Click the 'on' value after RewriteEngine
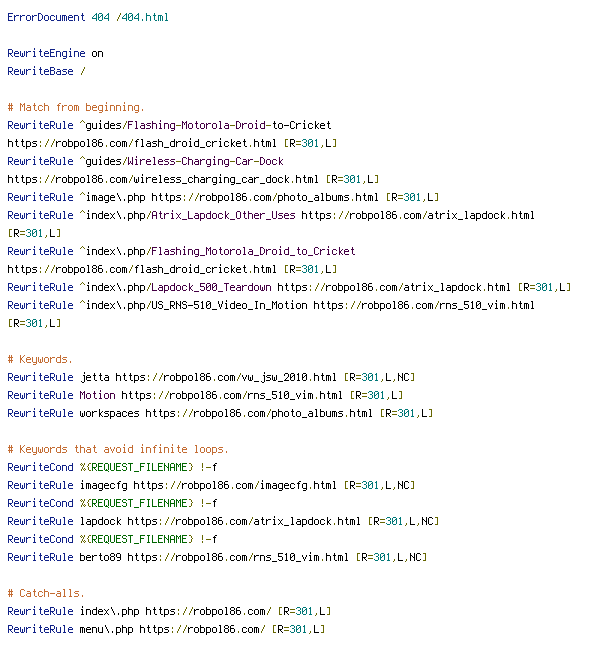 [x=97, y=54]
